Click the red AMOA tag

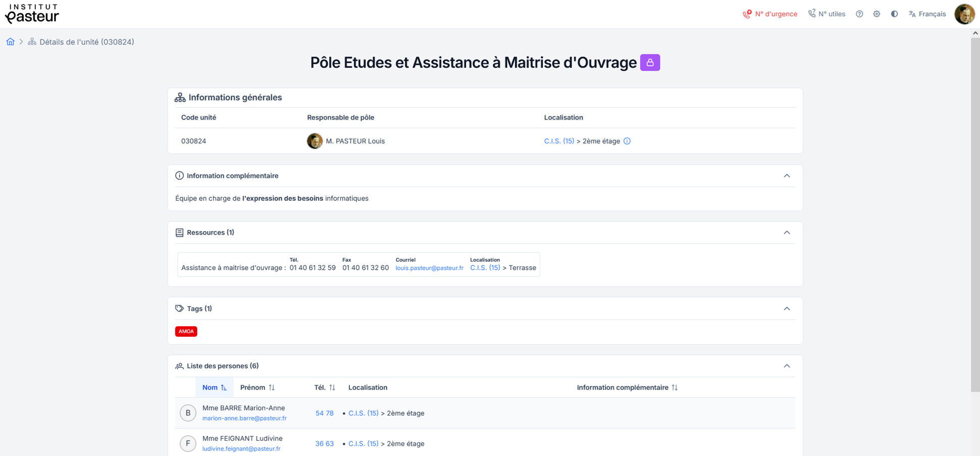[x=186, y=331]
